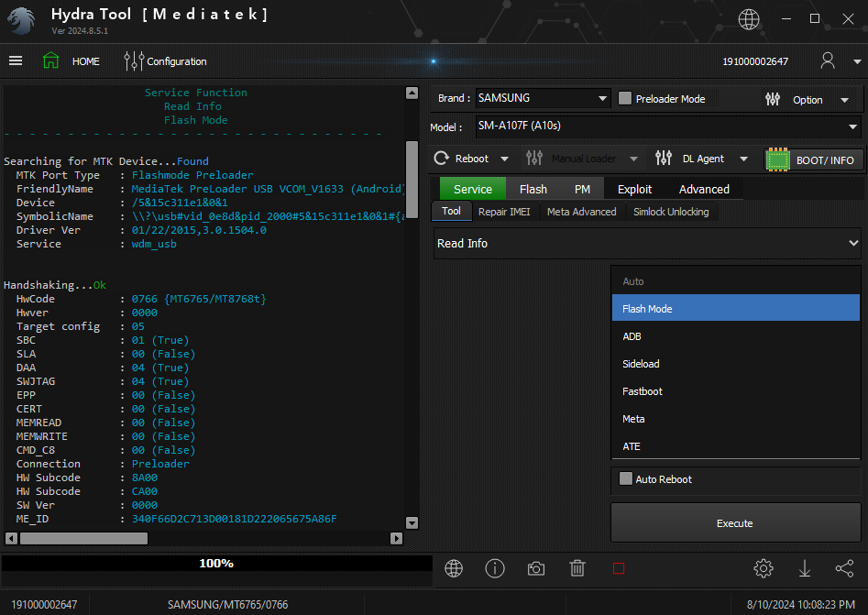Click the DL Agent sliders icon
Viewport: 868px width, 615px height.
(x=664, y=159)
